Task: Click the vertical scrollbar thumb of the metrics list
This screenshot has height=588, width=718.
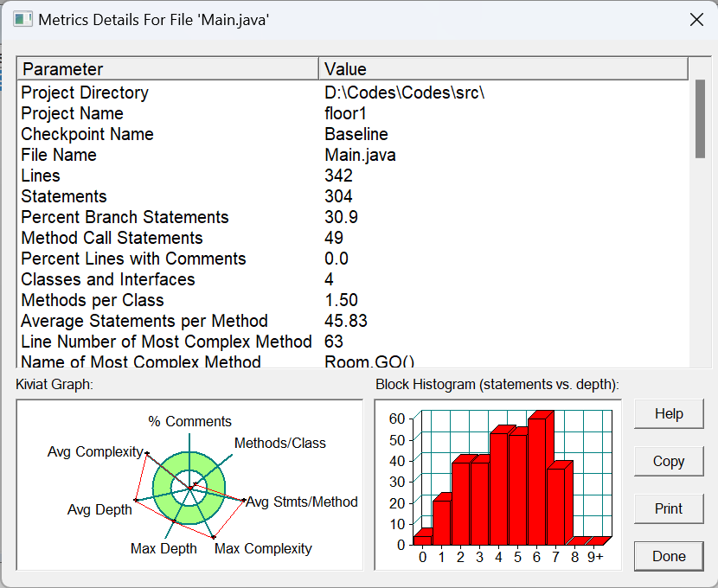Action: tap(700, 119)
